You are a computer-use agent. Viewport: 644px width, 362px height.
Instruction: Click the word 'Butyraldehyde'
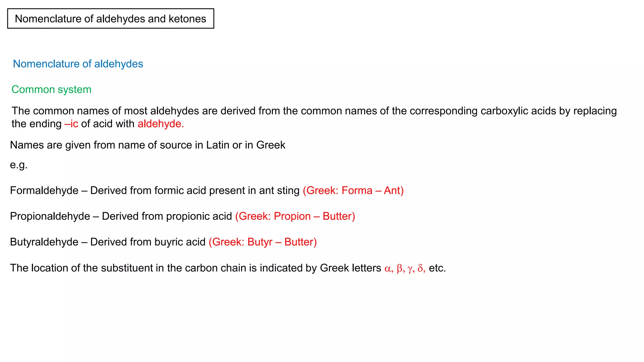coord(44,242)
